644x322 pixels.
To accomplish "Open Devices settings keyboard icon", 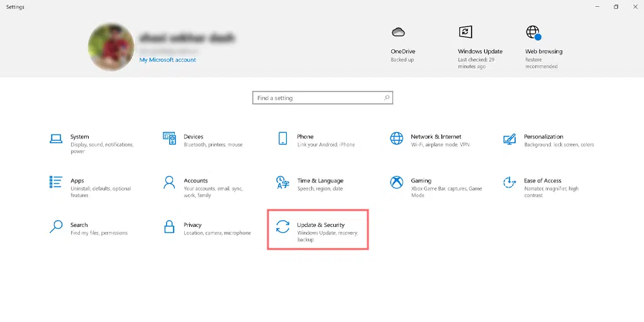I will (169, 138).
